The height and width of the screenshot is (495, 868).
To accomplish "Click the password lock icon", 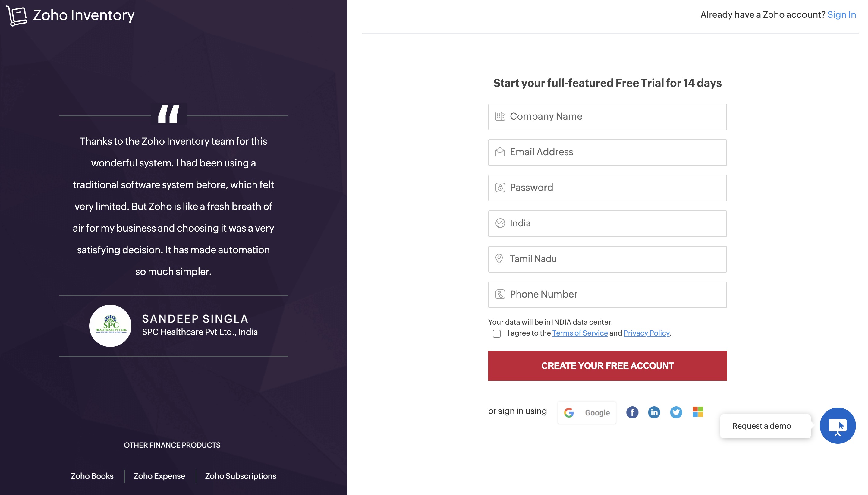I will [500, 187].
